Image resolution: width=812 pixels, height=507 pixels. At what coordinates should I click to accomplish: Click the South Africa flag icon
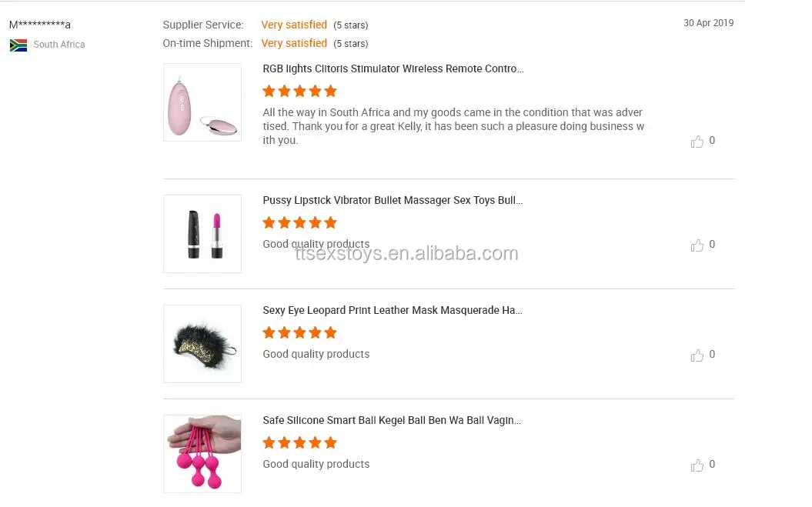(x=18, y=45)
